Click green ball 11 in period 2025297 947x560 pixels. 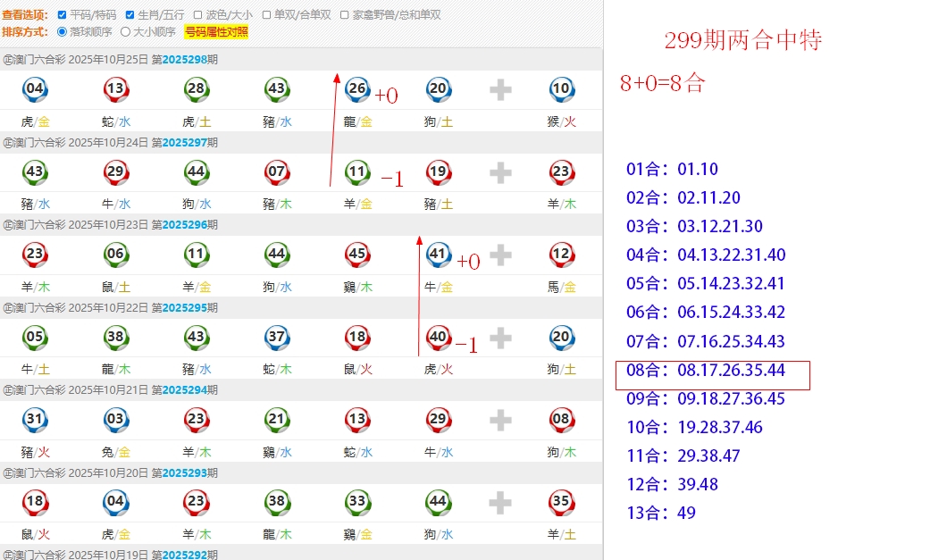pos(357,171)
